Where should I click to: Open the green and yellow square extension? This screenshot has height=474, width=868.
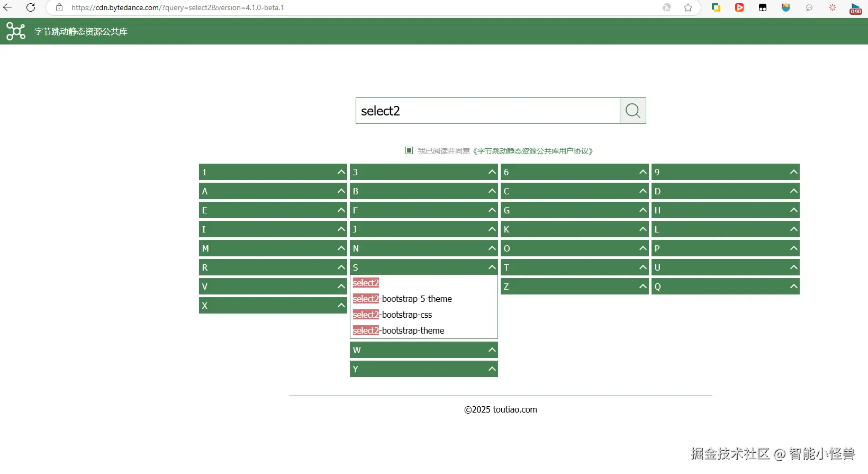pyautogui.click(x=716, y=7)
